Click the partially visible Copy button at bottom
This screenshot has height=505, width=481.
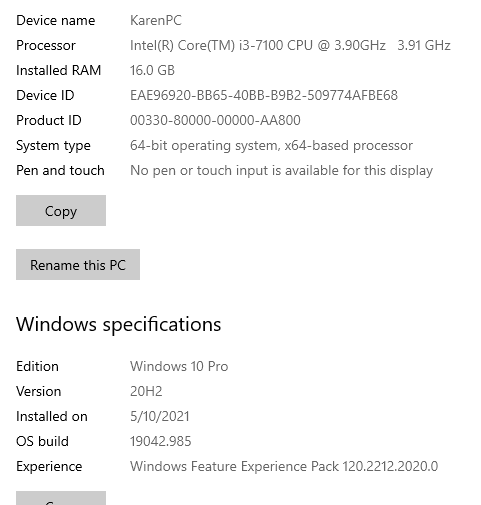pyautogui.click(x=61, y=498)
